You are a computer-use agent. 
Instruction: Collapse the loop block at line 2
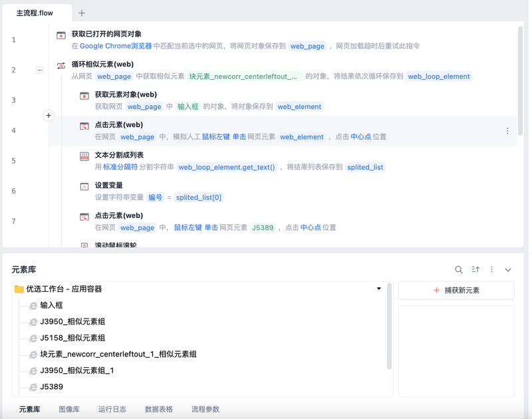click(40, 70)
